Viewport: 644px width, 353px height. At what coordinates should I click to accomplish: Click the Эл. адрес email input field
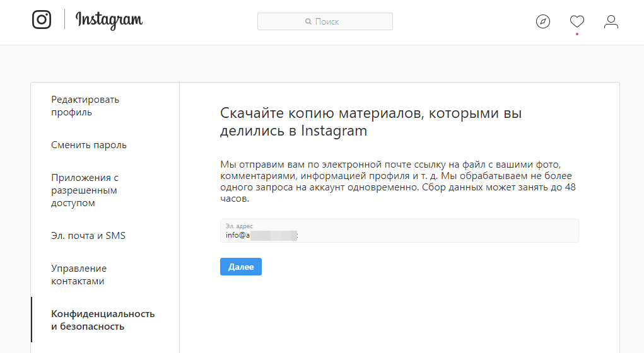point(399,231)
